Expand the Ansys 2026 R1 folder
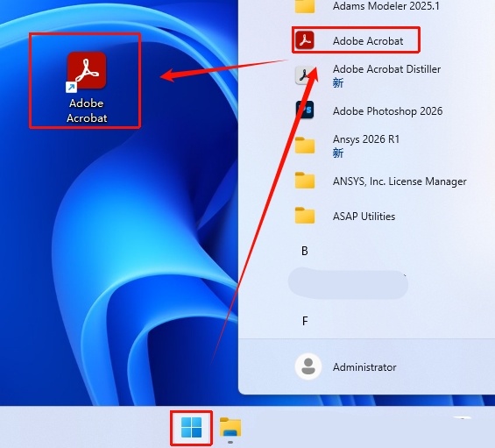This screenshot has width=495, height=448. click(x=305, y=146)
